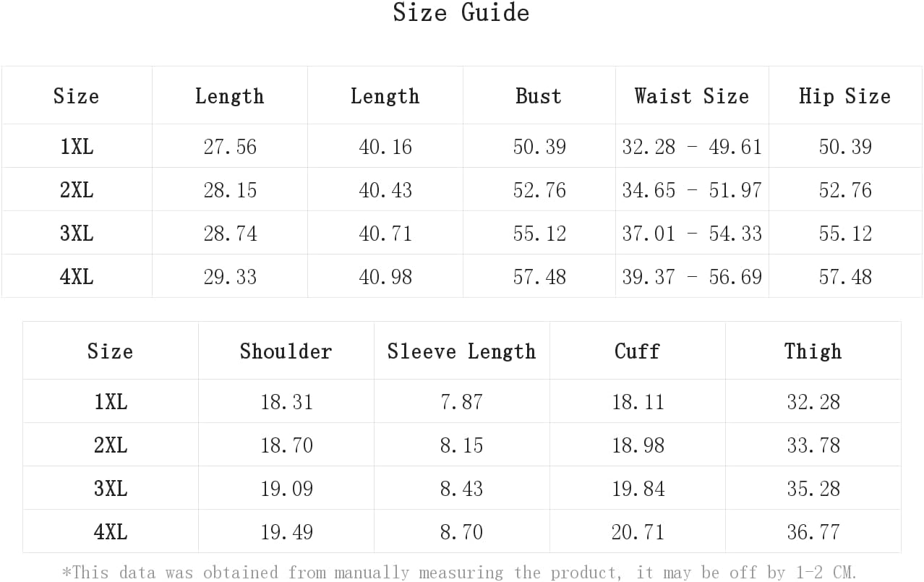Click the Sleeve Length column header

[461, 351]
